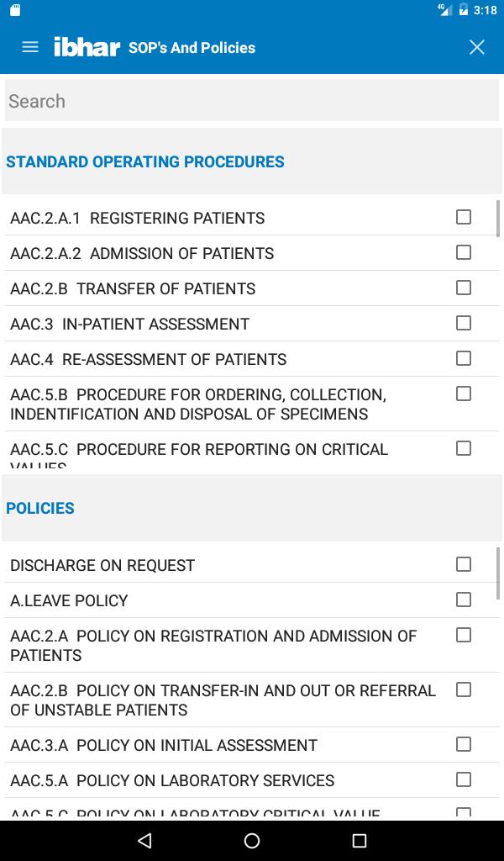This screenshot has width=504, height=861.
Task: Tap the Standard Operating Procedures section header
Action: (145, 161)
